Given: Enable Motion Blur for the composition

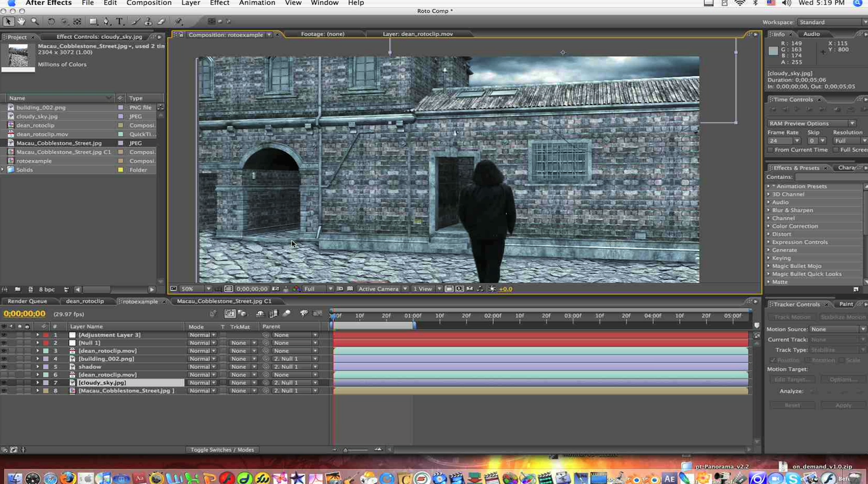Looking at the screenshot, I should coord(287,313).
